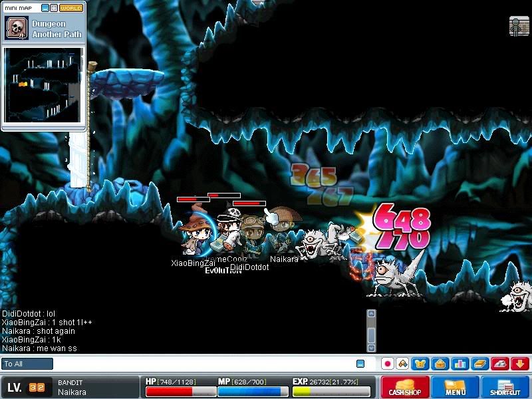Image resolution: width=532 pixels, height=399 pixels.
Task: Click the witch-hat character XiaoBingZai
Action: point(196,231)
